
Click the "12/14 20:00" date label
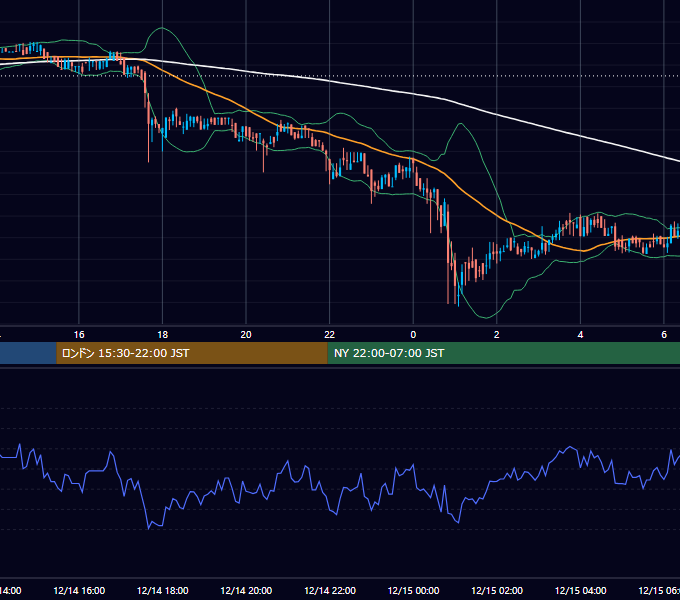coord(246,591)
